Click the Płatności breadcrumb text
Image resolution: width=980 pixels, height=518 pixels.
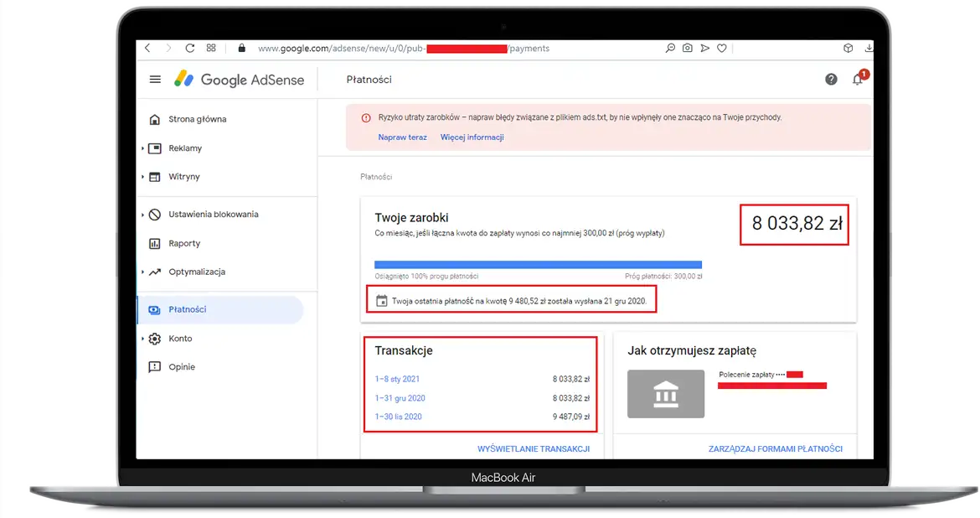pos(376,177)
